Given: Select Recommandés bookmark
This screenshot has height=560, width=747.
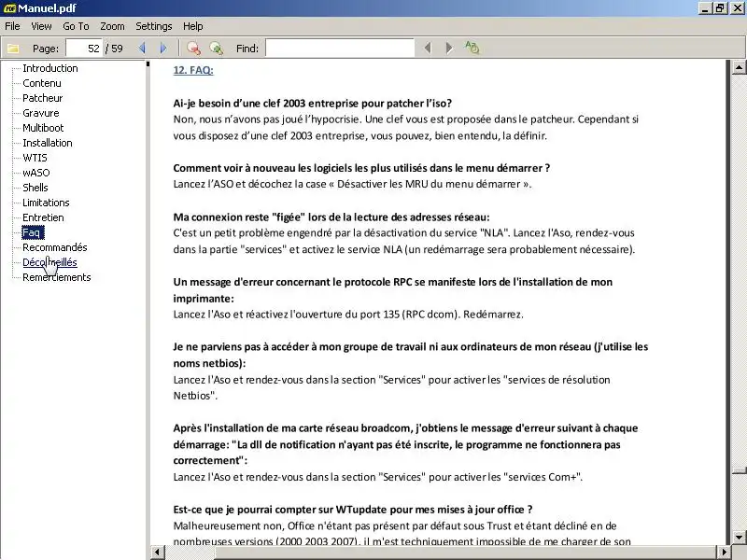Looking at the screenshot, I should tap(55, 247).
